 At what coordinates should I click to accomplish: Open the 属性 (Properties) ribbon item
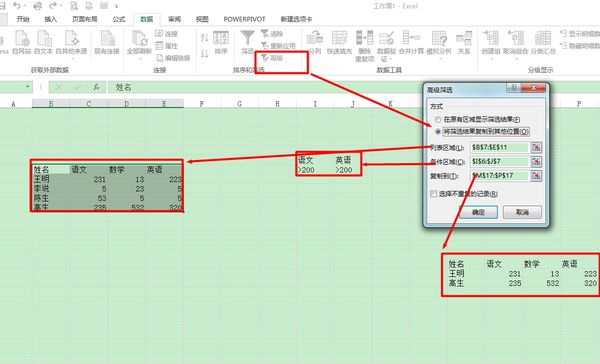point(167,46)
